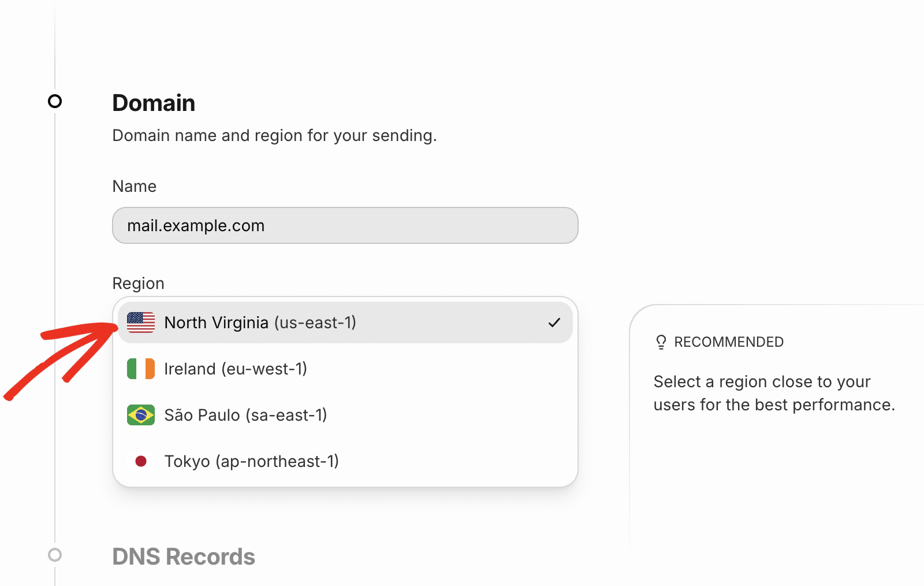924x586 pixels.
Task: Click the Ireland flag icon
Action: 141,369
